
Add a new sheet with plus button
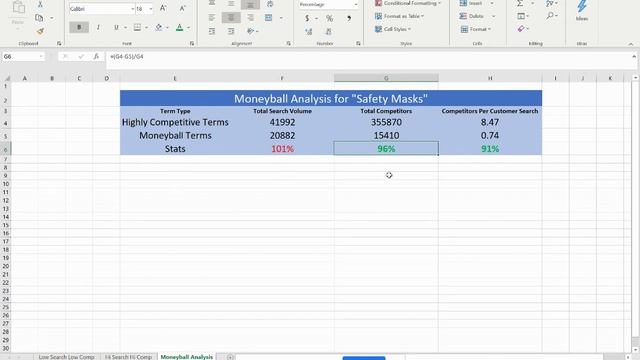pyautogui.click(x=230, y=357)
